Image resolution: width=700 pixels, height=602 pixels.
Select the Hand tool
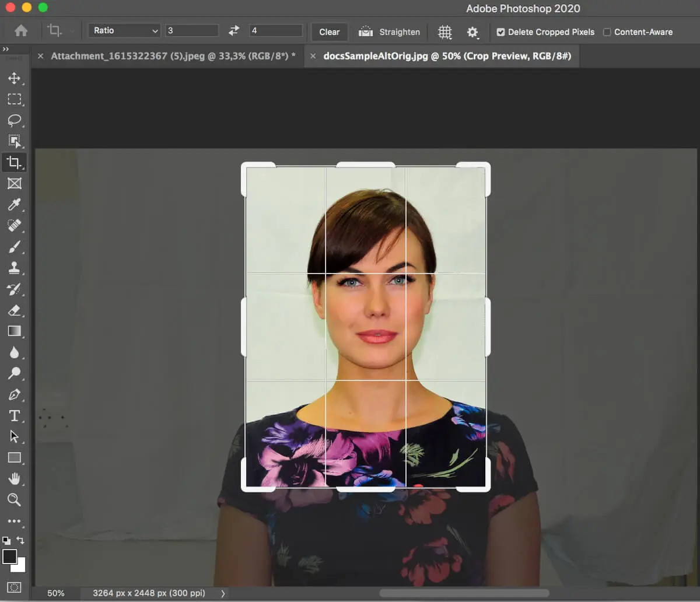click(x=14, y=479)
